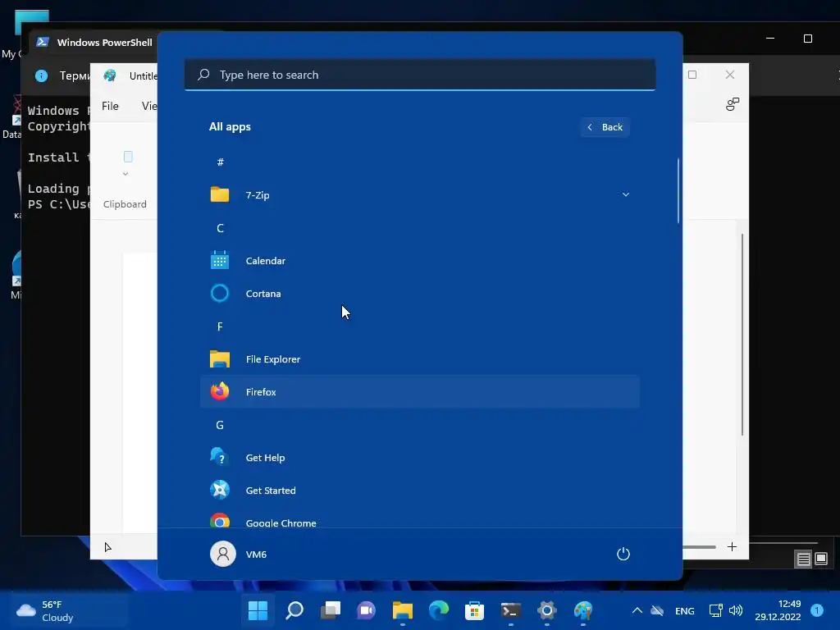Image resolution: width=840 pixels, height=630 pixels.
Task: Open the 7-Zip folder entry
Action: [x=419, y=195]
